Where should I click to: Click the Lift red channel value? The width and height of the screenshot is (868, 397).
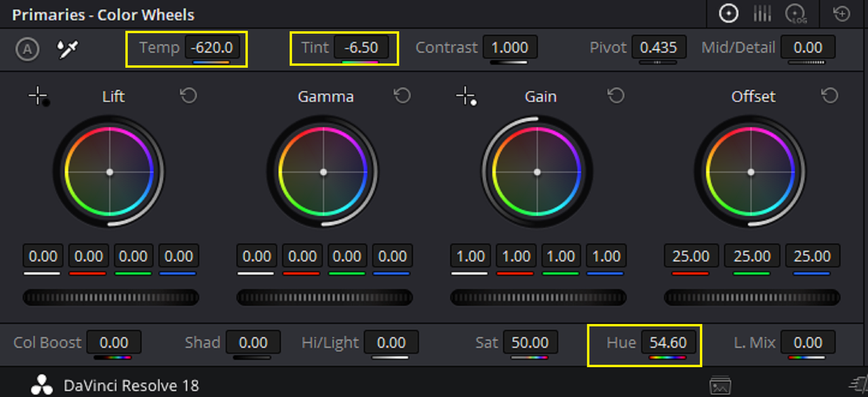pyautogui.click(x=89, y=257)
